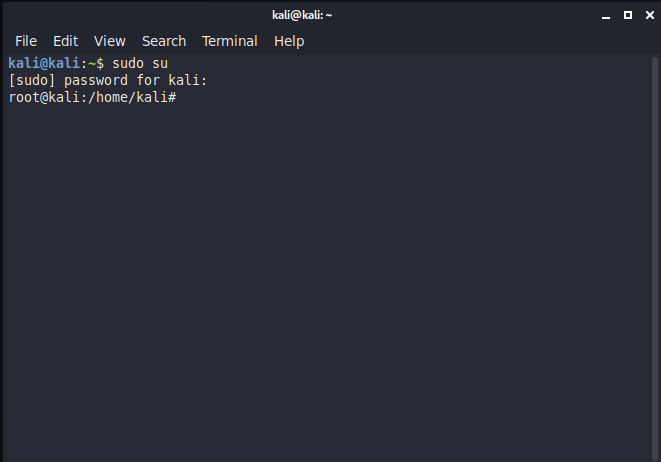The width and height of the screenshot is (661, 462).
Task: Click the window title kali@kali: ~
Action: [302, 15]
